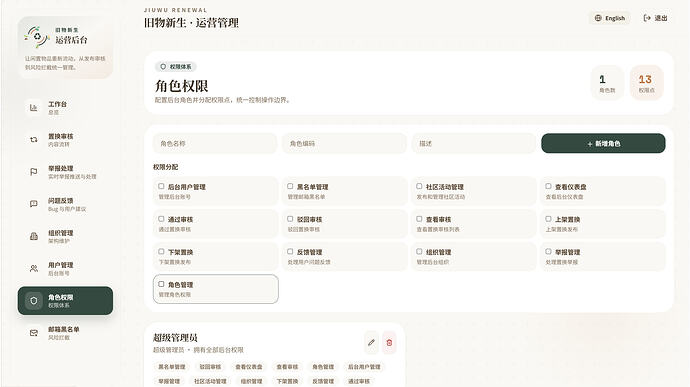The image size is (690, 387).
Task: Open 工作台 via its chart icon
Action: click(x=34, y=108)
